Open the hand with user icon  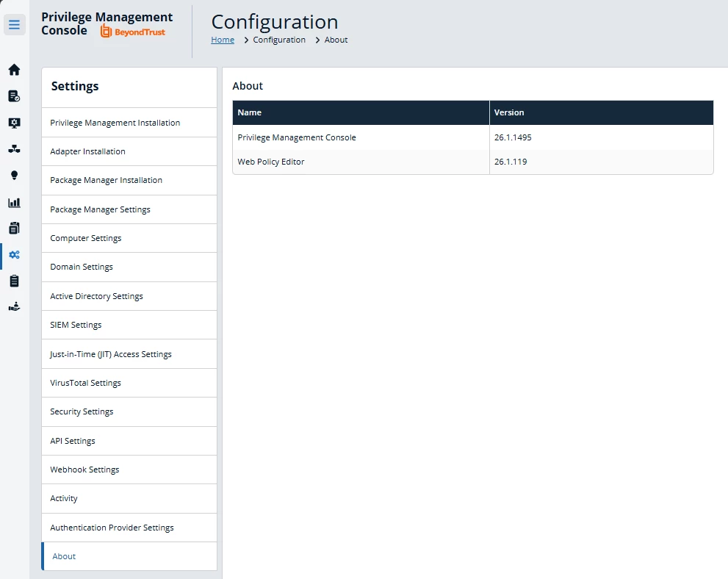(15, 307)
